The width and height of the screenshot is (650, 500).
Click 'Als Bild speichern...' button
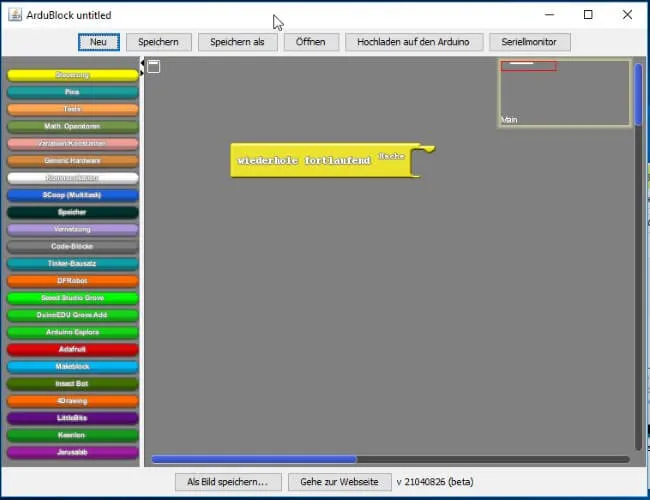pos(228,482)
